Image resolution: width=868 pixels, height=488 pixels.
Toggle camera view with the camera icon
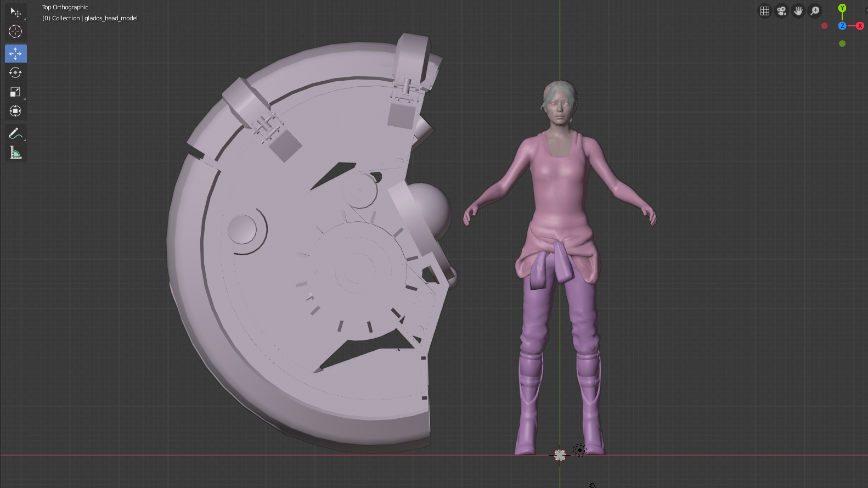[x=781, y=11]
